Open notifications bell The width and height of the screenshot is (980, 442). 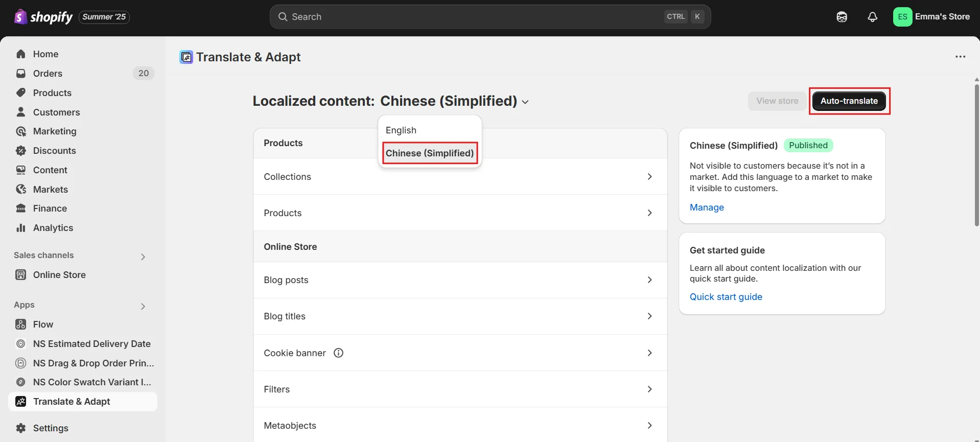pyautogui.click(x=873, y=17)
